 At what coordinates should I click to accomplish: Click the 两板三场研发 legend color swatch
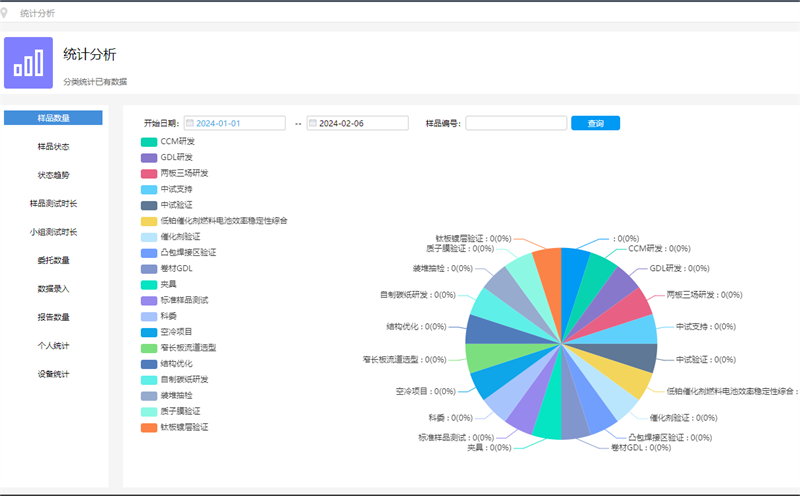pos(149,173)
